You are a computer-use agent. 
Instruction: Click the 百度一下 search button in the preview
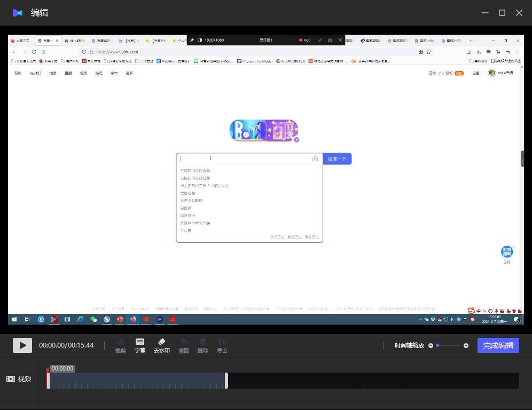[x=337, y=159]
